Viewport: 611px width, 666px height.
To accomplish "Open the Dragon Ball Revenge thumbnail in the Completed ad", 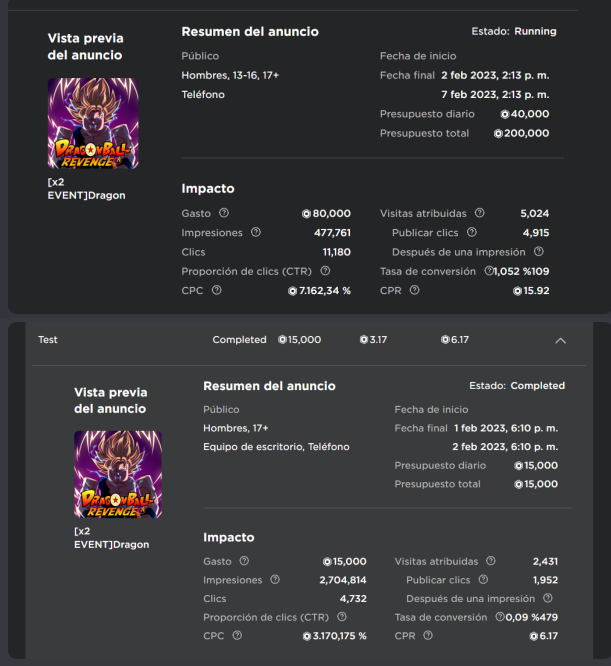I will (118, 474).
